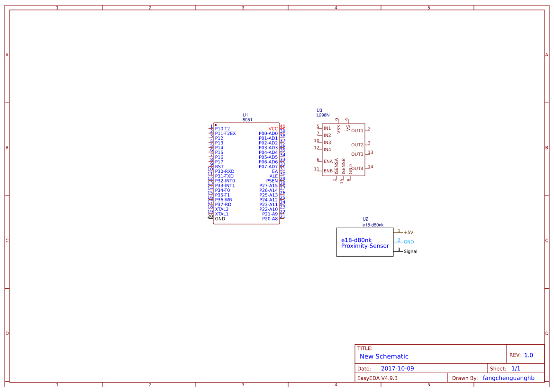Viewport: 554px width, 392px height.
Task: Click the IN4 pin on the L298N
Action: 327,149
